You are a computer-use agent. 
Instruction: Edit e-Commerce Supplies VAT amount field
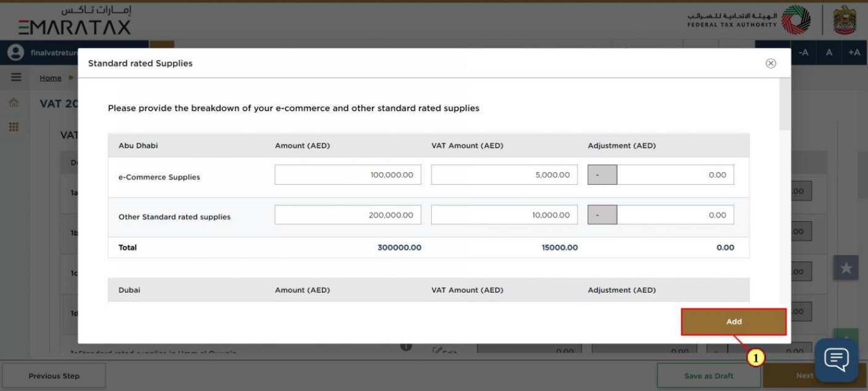point(505,175)
